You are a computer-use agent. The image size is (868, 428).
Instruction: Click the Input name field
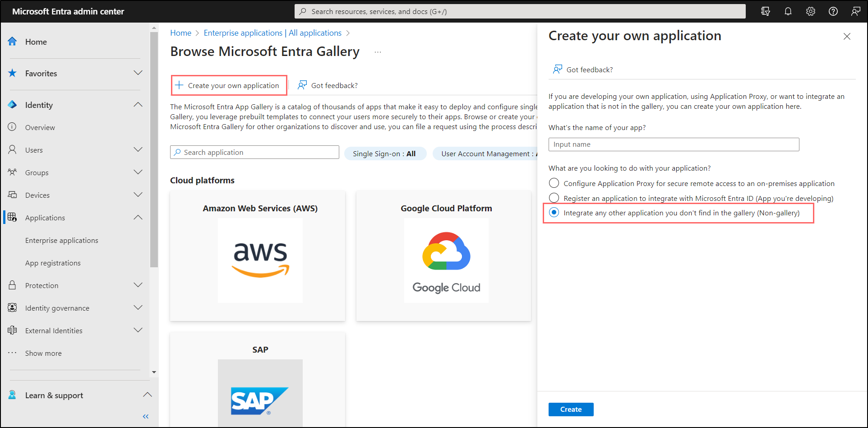click(x=674, y=144)
